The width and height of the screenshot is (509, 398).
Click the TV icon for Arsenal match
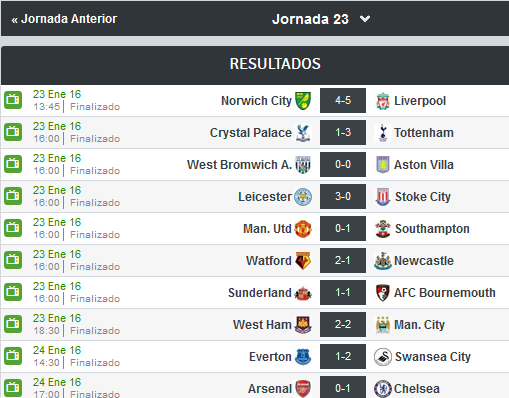[x=13, y=388]
